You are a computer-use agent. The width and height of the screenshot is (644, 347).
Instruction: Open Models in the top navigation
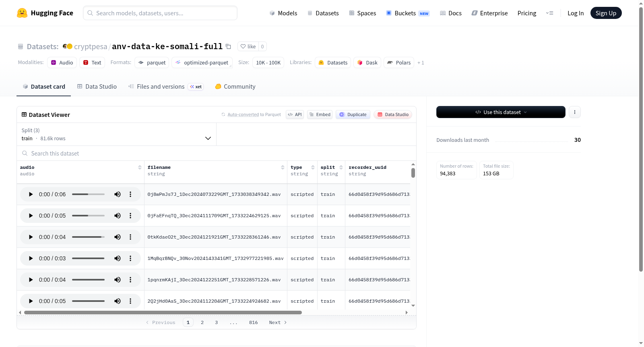point(283,13)
